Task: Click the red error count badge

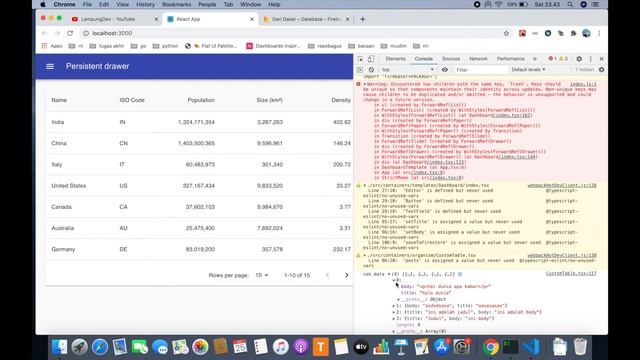Action: 552,59
